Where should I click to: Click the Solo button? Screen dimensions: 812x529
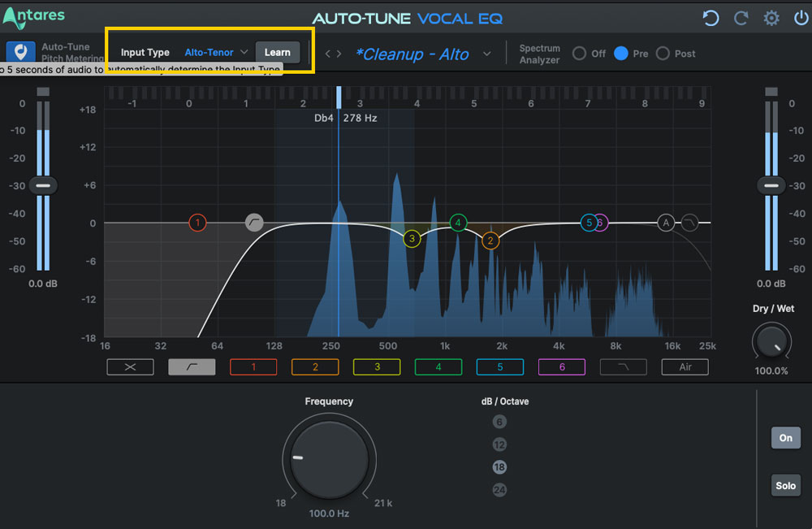[x=785, y=485]
